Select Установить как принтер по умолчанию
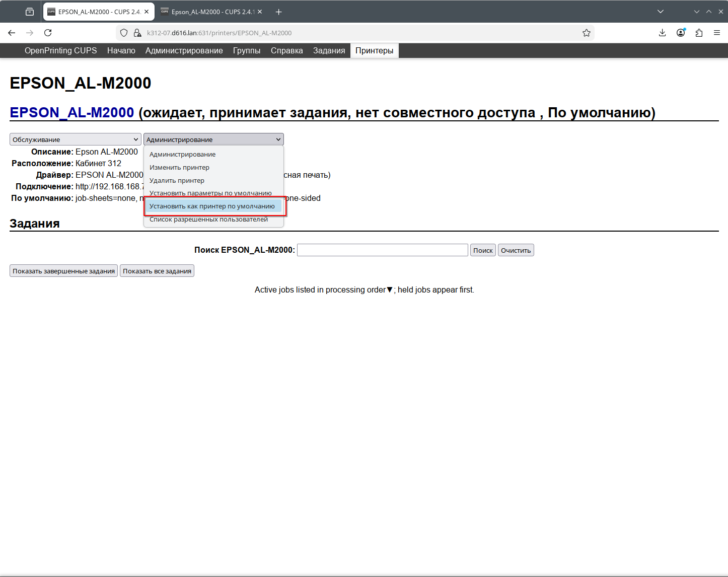Image resolution: width=728 pixels, height=577 pixels. 212,206
